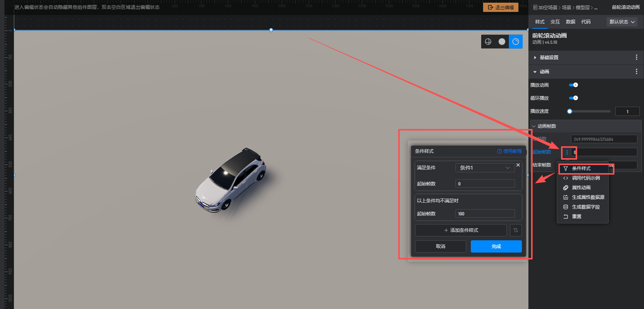Click the add-filter icon next to 添加条件样式
644x309 pixels.
click(516, 230)
